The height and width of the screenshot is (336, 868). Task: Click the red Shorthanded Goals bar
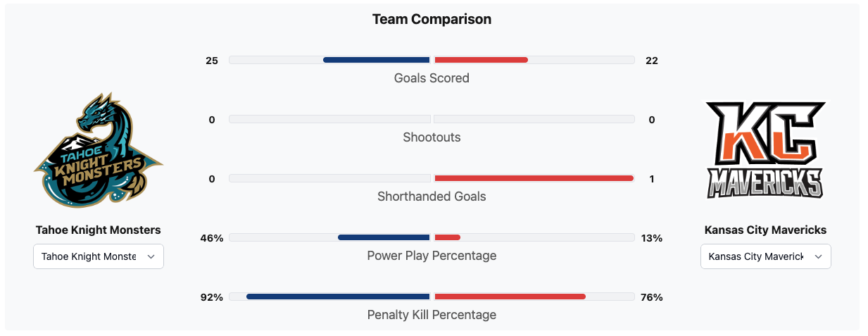[x=534, y=178]
